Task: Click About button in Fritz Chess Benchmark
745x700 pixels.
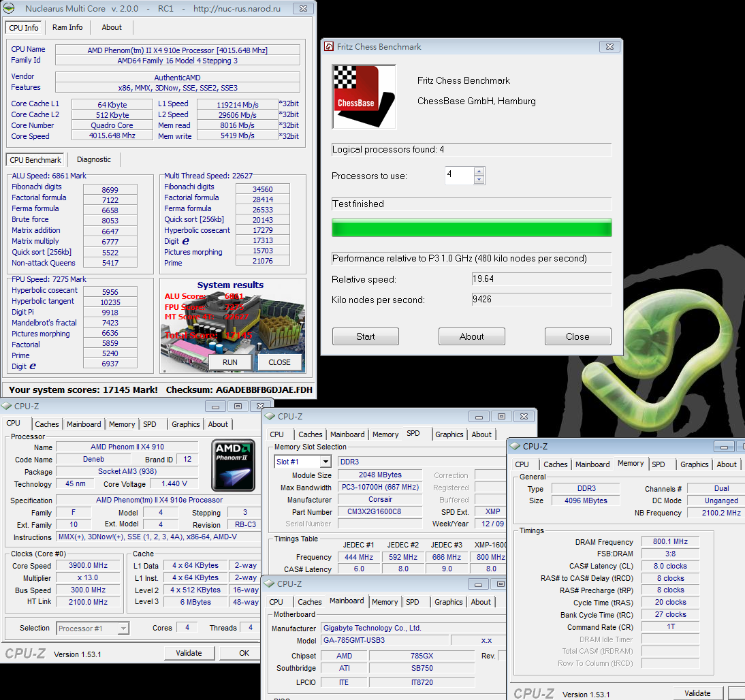Action: click(x=471, y=336)
